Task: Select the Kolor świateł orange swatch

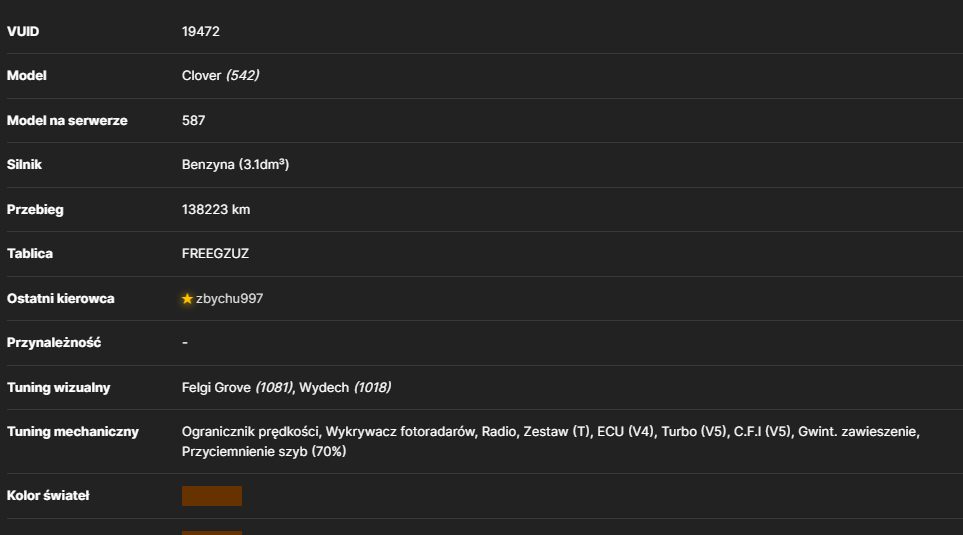Action: pyautogui.click(x=212, y=496)
